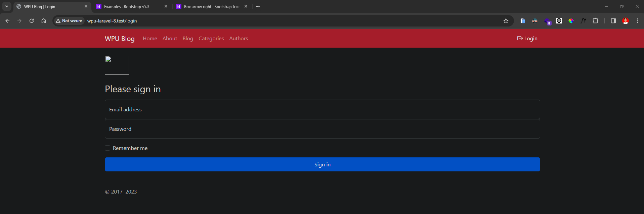Click the Password input field

(x=322, y=129)
